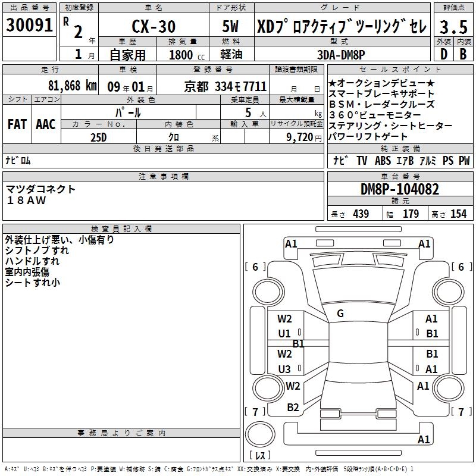Click the U3 damage mark on the diagram
Viewport: 476px width, 476px height.
click(x=284, y=369)
